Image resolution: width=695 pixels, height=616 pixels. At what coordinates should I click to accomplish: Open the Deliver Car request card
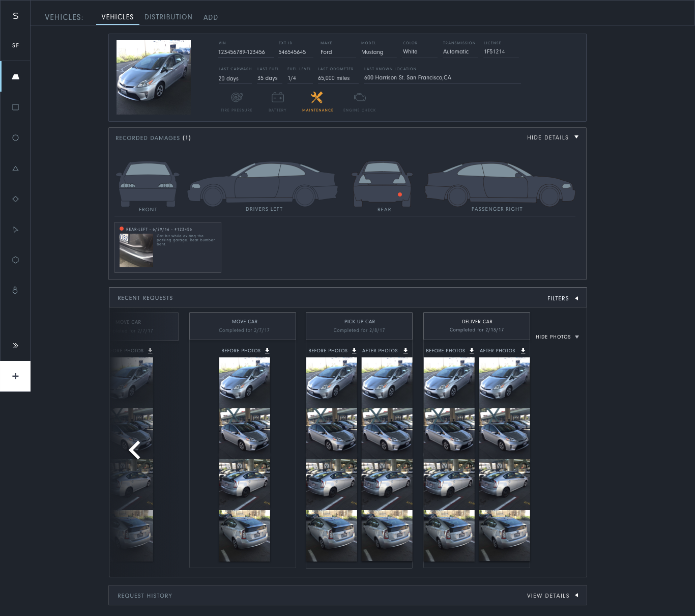(477, 326)
